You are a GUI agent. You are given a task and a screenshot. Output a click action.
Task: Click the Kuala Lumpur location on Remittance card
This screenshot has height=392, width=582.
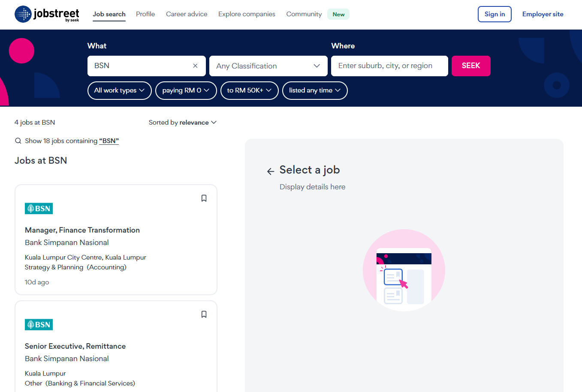click(45, 374)
